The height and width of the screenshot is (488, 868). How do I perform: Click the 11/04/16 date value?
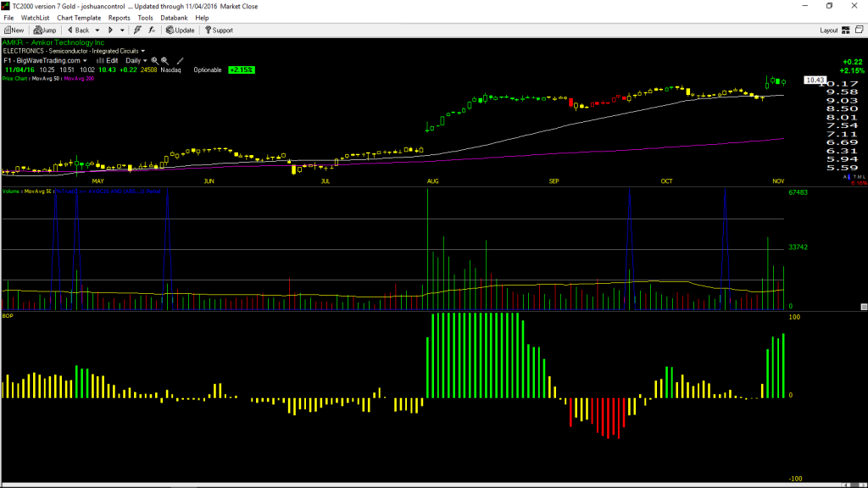pos(20,70)
